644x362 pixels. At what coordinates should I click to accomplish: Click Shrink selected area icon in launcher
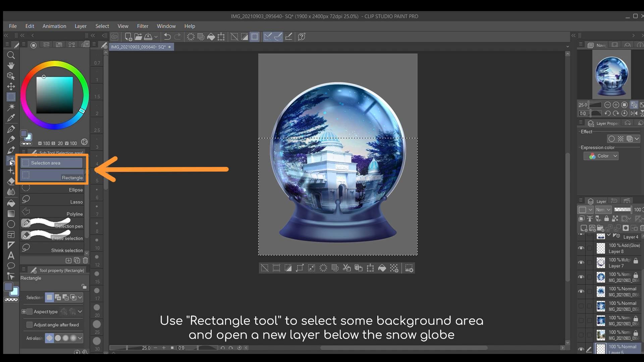tap(312, 268)
